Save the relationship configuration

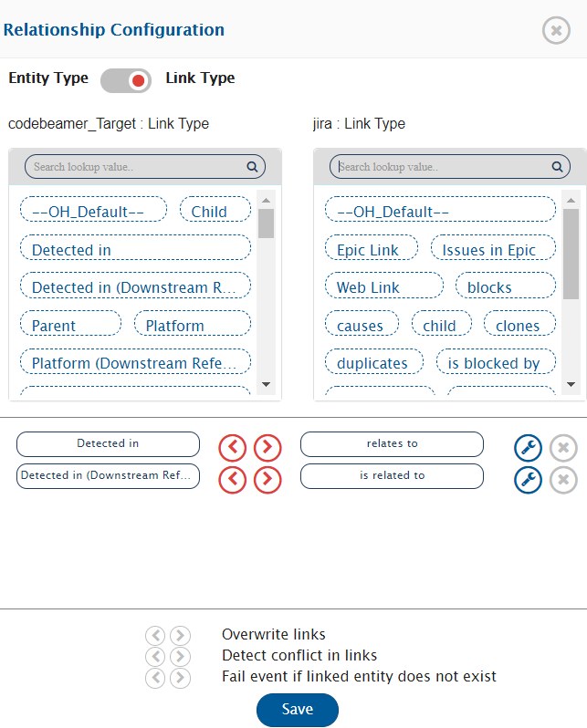click(297, 710)
